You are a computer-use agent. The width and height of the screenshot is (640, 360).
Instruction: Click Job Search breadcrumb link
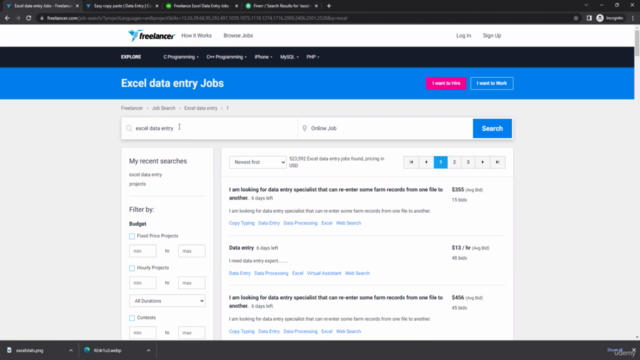163,108
